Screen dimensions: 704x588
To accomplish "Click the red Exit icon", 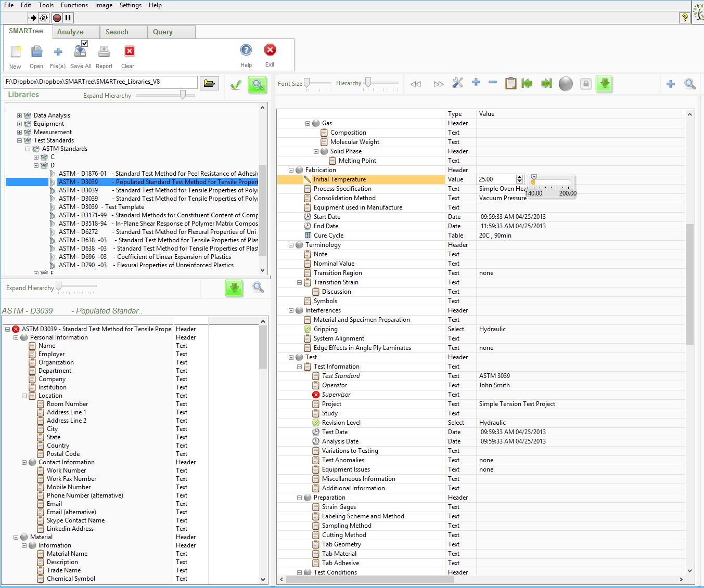I will 270,50.
